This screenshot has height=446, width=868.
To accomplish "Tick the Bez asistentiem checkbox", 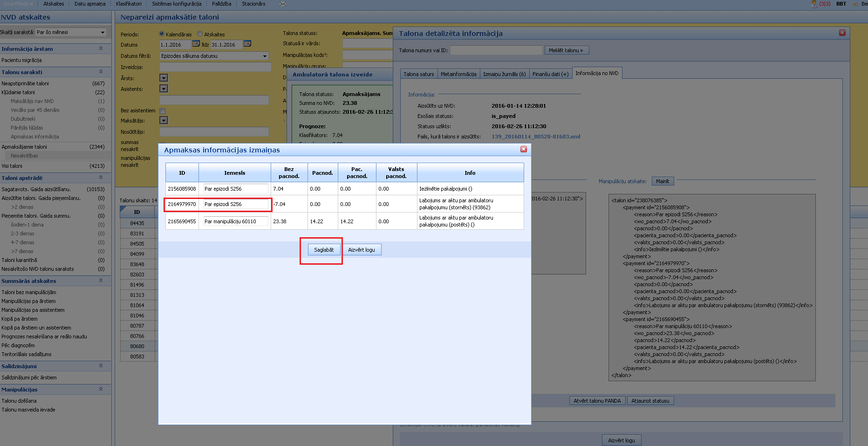I will pos(163,111).
